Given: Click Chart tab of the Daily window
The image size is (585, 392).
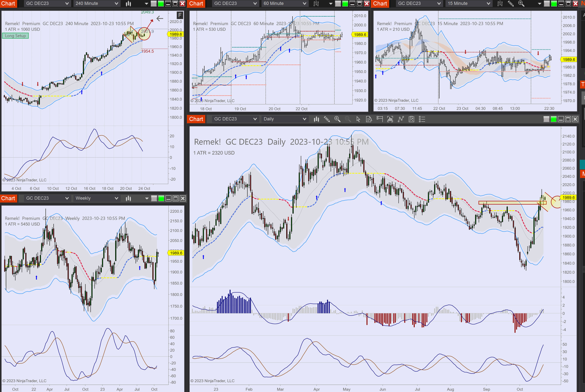Looking at the screenshot, I should 196,119.
